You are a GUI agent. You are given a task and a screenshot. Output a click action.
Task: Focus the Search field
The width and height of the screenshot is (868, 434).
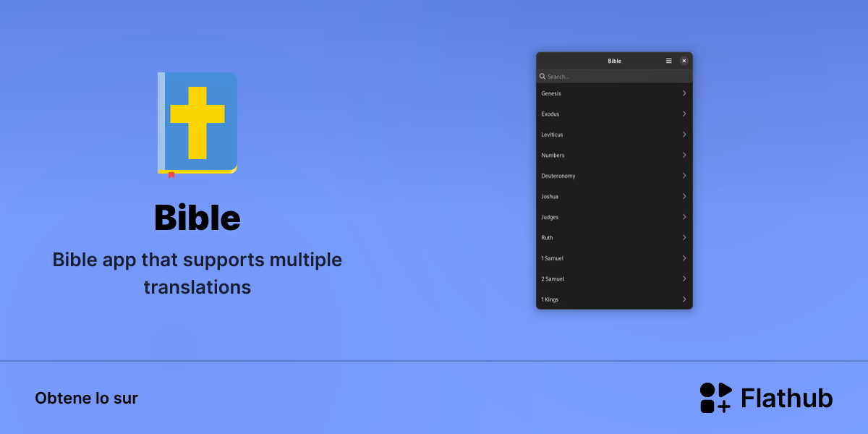(x=614, y=76)
